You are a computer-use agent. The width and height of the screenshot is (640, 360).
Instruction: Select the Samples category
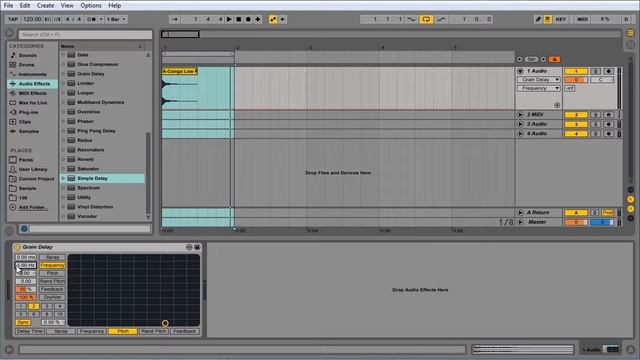[x=29, y=131]
